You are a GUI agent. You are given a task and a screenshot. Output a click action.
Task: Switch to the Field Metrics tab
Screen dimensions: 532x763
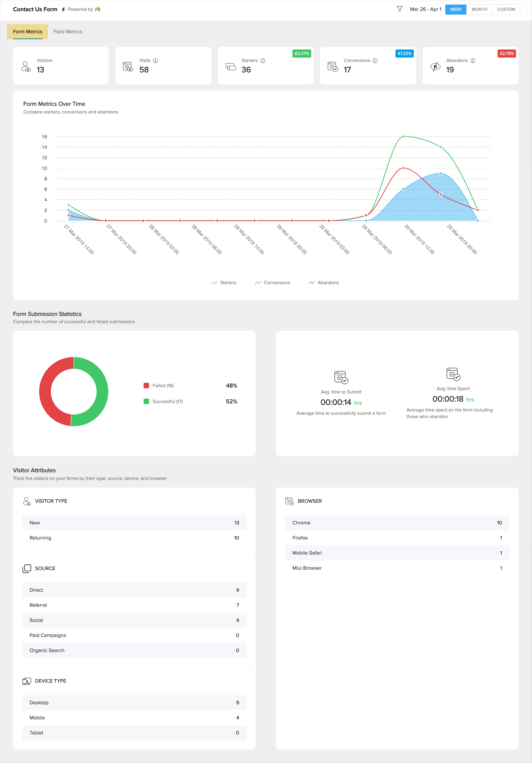[67, 32]
